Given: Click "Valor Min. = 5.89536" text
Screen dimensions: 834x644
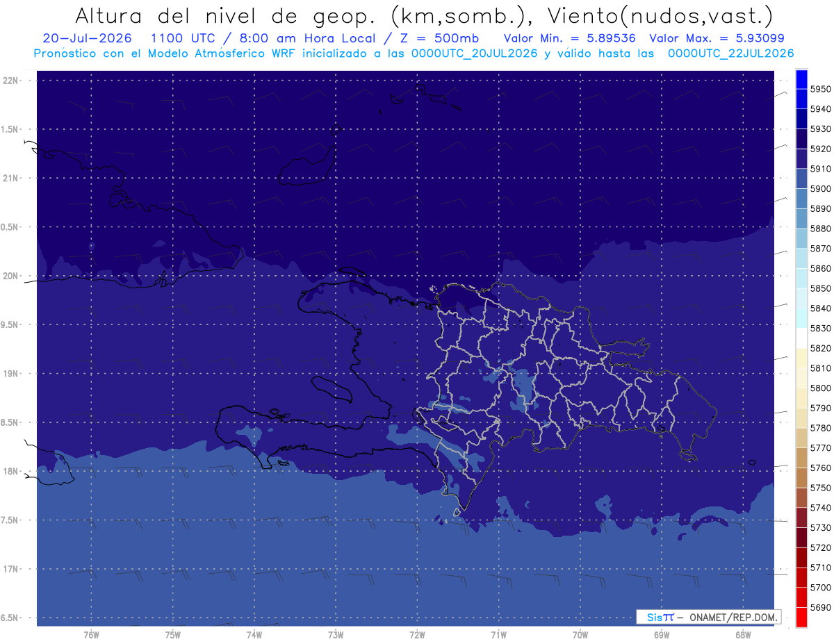Looking at the screenshot, I should [x=569, y=38].
